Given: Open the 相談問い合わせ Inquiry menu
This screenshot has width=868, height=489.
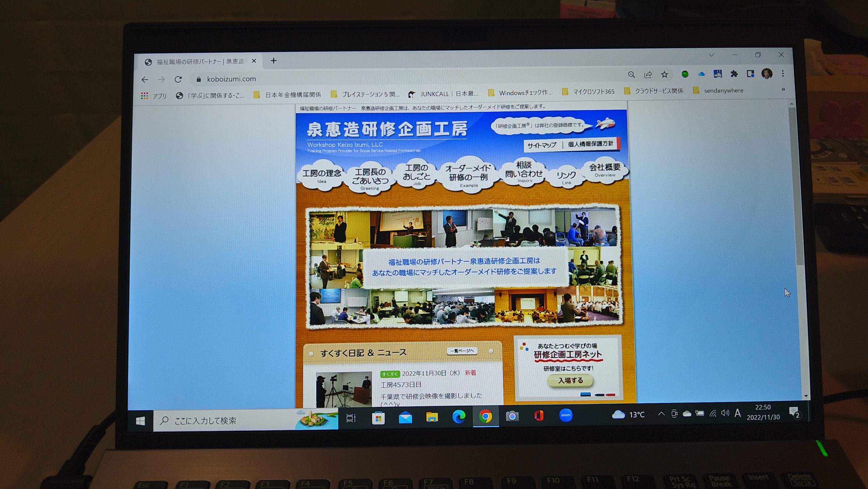Looking at the screenshot, I should (524, 172).
